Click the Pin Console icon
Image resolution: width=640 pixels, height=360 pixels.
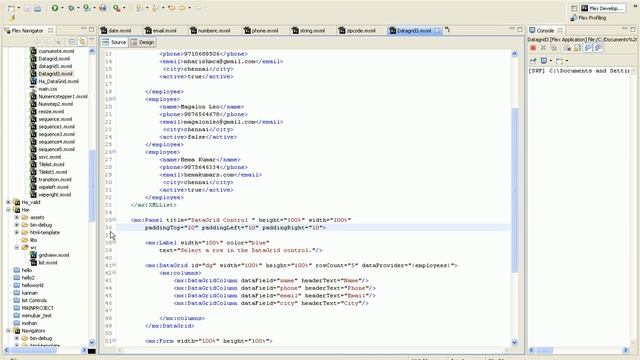533,61
